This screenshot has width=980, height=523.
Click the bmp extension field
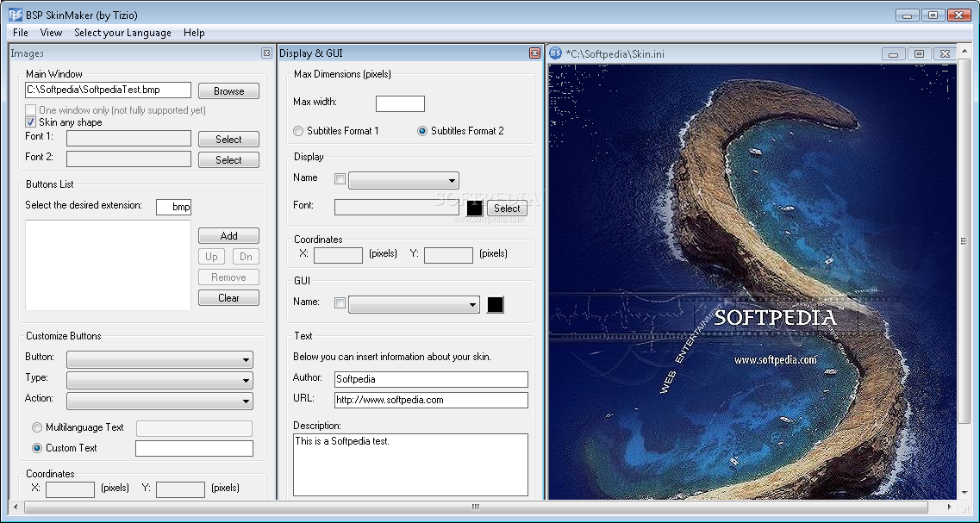click(174, 207)
